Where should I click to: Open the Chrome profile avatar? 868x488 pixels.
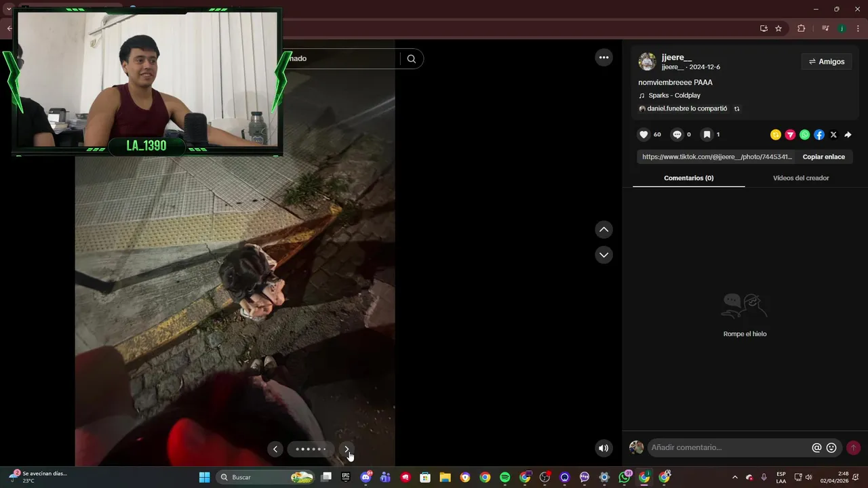tap(842, 28)
